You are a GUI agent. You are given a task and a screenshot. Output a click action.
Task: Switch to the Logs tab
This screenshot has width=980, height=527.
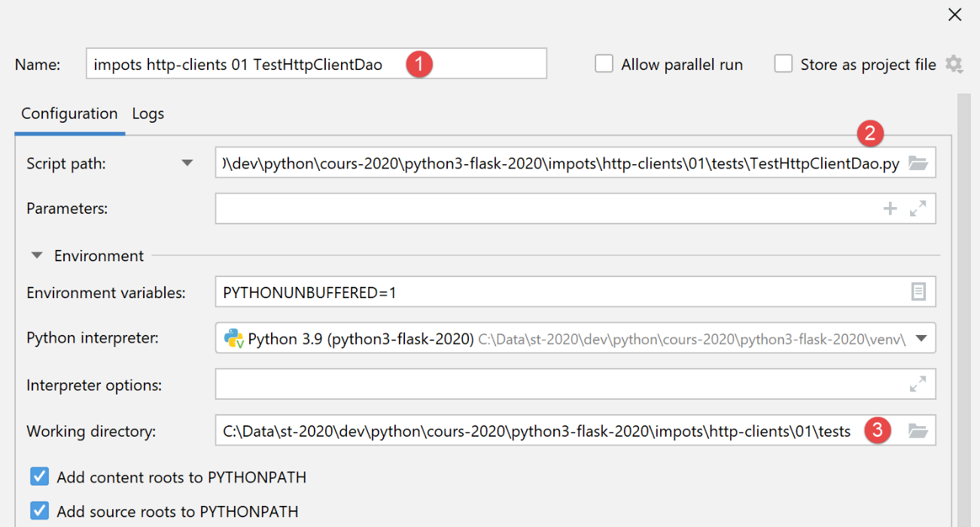coord(148,114)
